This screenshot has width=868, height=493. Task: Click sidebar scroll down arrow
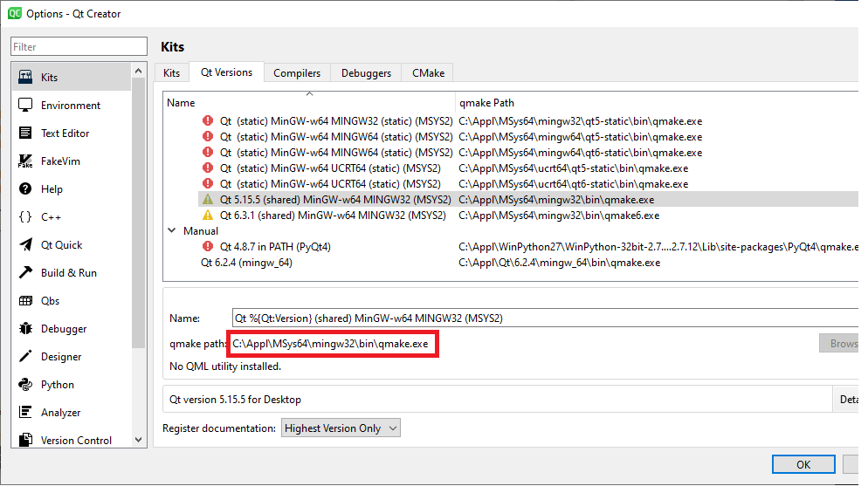pos(138,440)
